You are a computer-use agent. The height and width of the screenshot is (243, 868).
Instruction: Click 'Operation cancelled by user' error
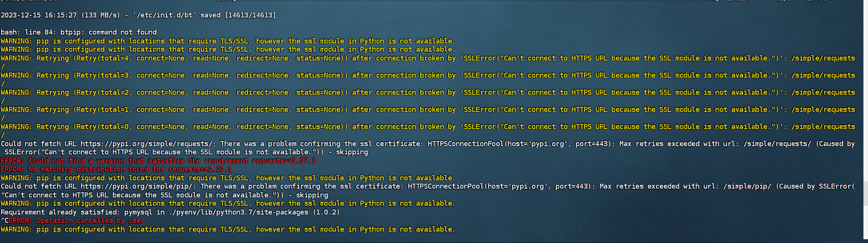(90, 221)
